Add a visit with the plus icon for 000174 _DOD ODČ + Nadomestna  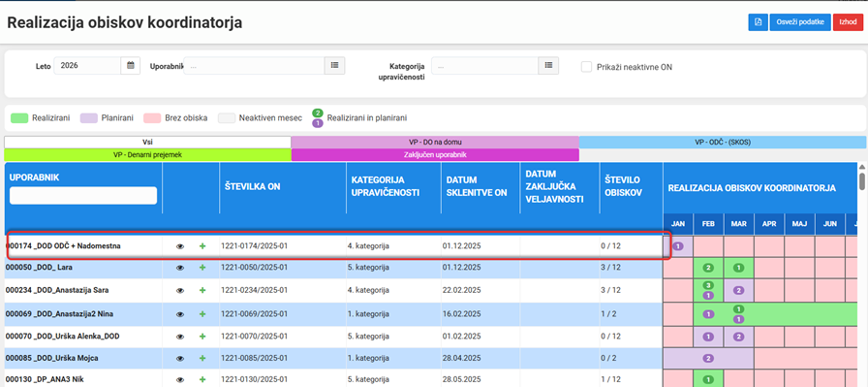coord(202,246)
